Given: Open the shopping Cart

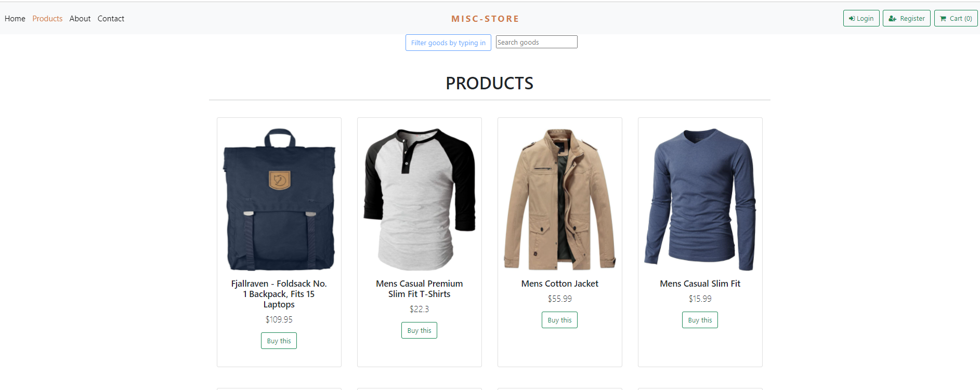Looking at the screenshot, I should coord(956,19).
